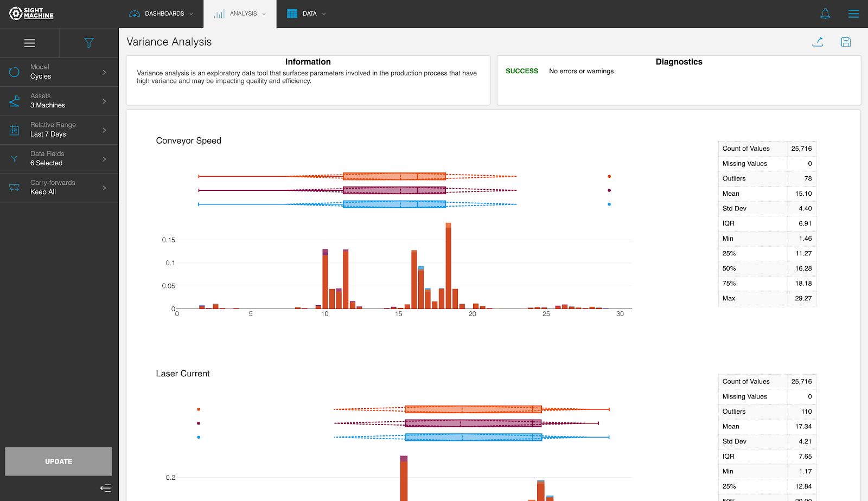Open the top-right hamburger menu
Viewport: 868px width, 501px height.
click(853, 14)
